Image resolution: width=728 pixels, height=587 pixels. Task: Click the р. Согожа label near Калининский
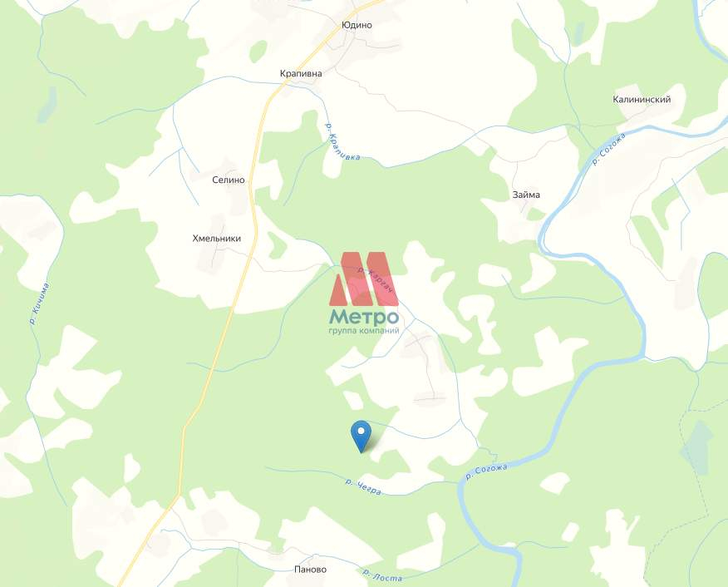coord(608,149)
